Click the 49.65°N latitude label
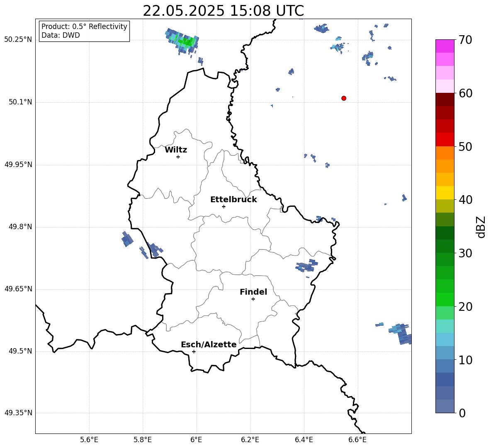Image resolution: width=491 pixels, height=448 pixels. click(x=18, y=289)
